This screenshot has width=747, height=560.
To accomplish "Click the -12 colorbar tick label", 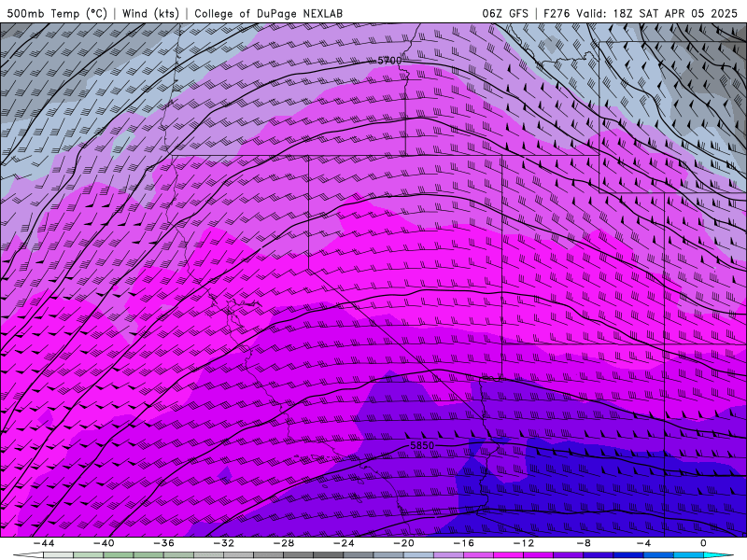I will pyautogui.click(x=524, y=543).
